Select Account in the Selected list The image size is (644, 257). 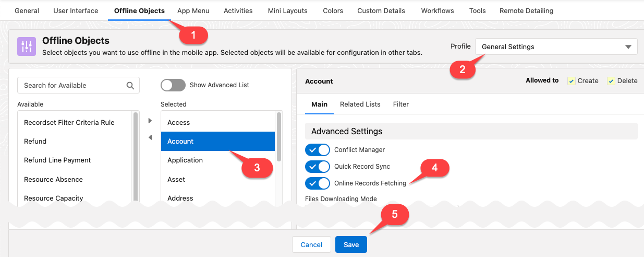coord(218,141)
